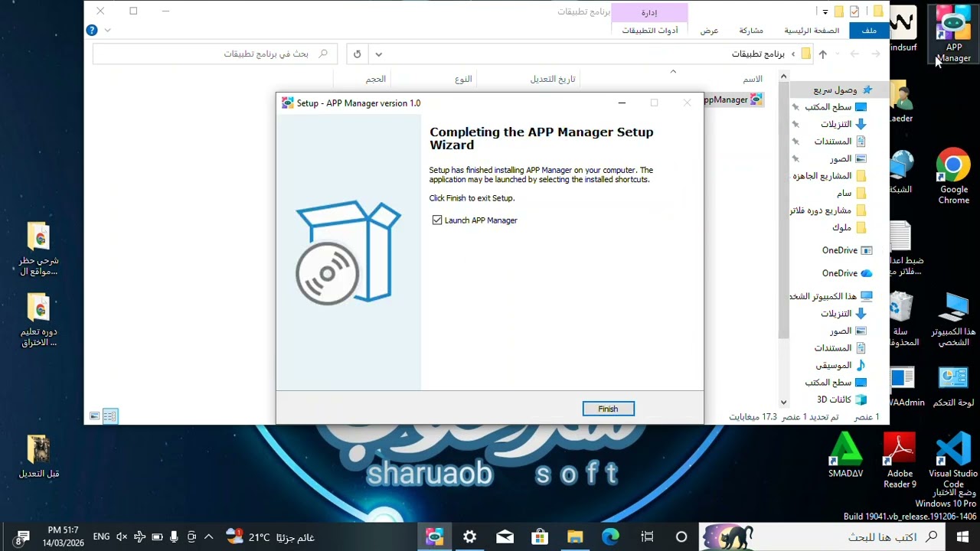Image resolution: width=980 pixels, height=551 pixels.
Task: Open the notification center icon
Action: click(22, 537)
